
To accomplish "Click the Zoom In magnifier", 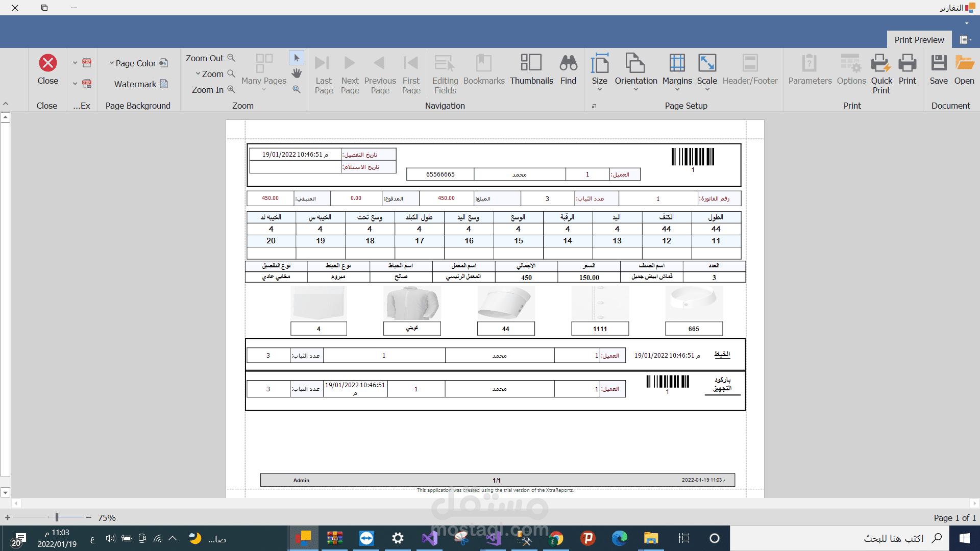I will point(231,89).
